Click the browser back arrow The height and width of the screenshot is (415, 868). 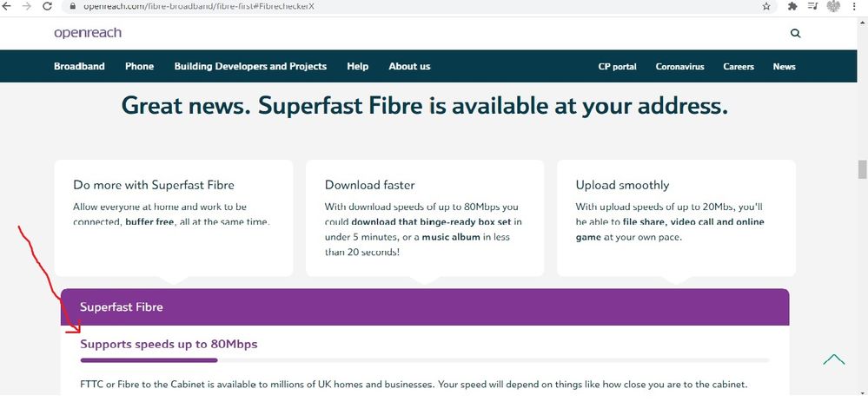coord(7,5)
